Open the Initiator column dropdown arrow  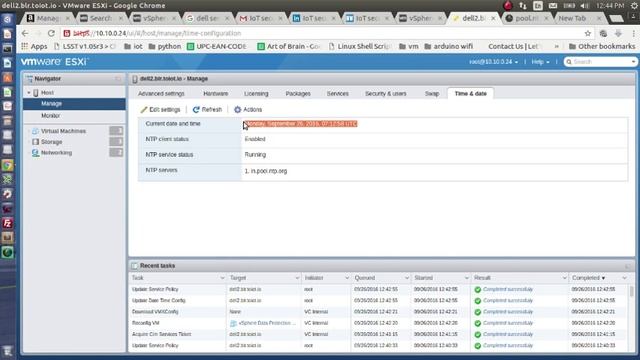pos(347,278)
